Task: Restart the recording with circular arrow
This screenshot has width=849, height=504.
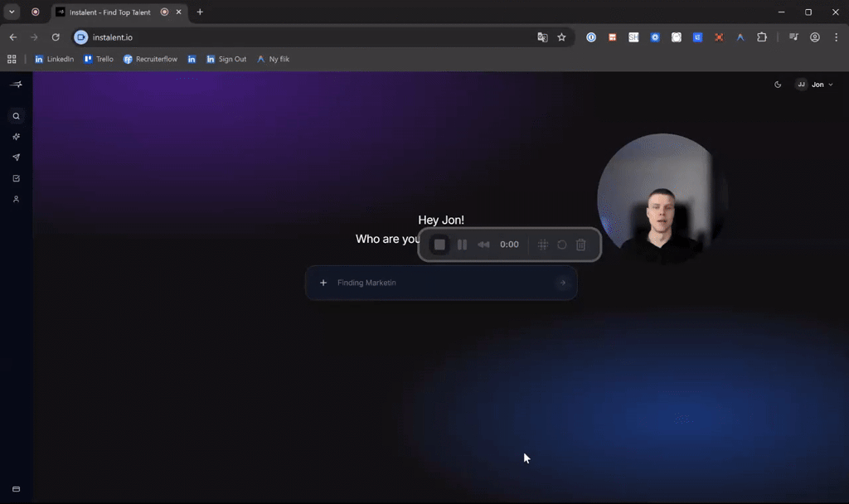Action: (x=562, y=245)
